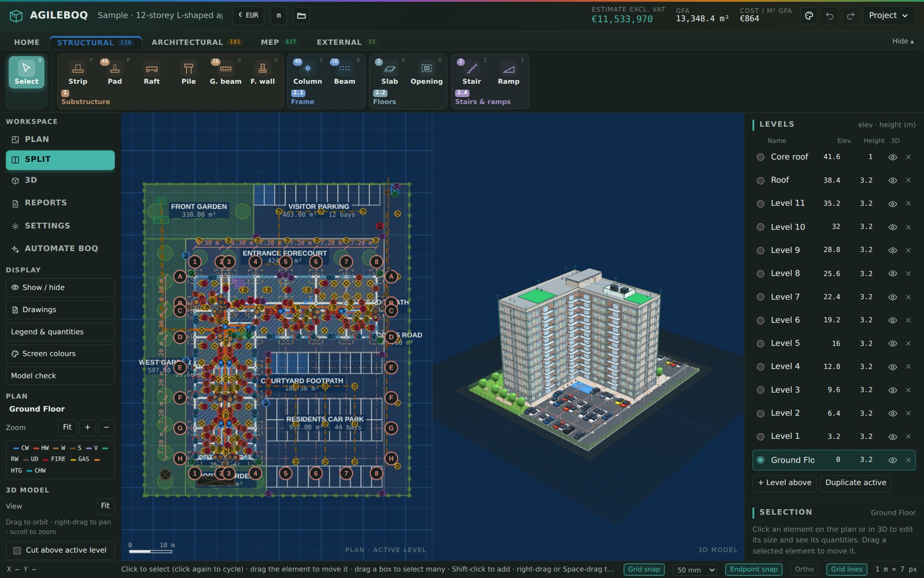
Task: Toggle Ortho mode
Action: [804, 569]
